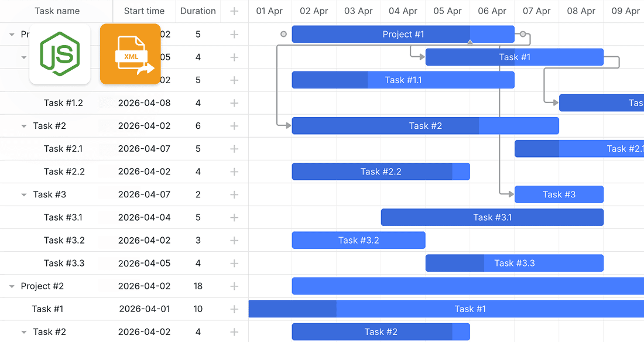Click the add column plus in header

[234, 11]
